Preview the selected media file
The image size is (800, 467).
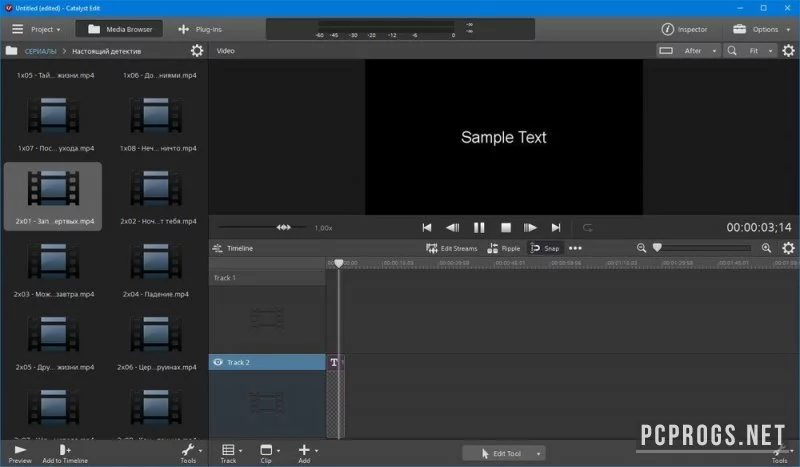(x=20, y=454)
